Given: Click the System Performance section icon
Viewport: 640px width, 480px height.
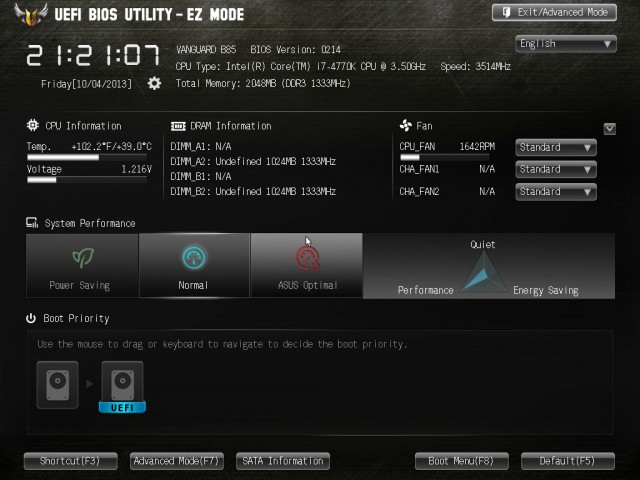Looking at the screenshot, I should [x=32, y=223].
